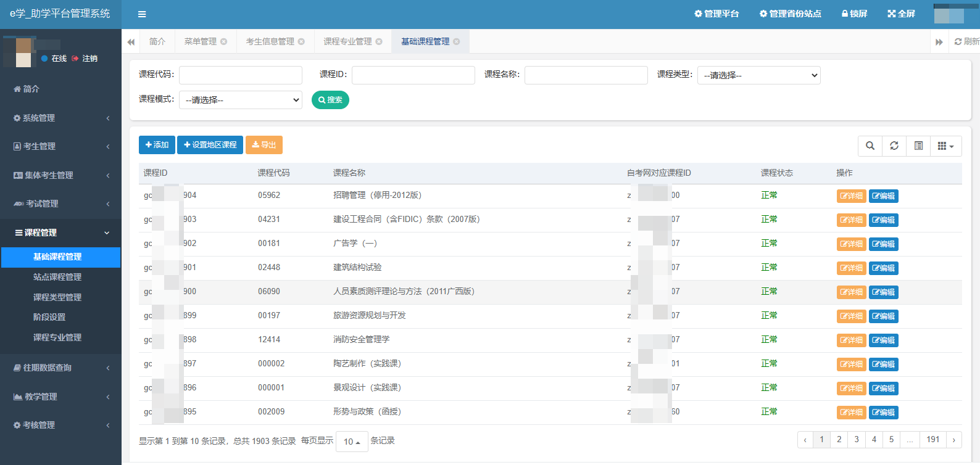Switch to the 课程专业管理 tab
The image size is (980, 465).
click(x=347, y=42)
